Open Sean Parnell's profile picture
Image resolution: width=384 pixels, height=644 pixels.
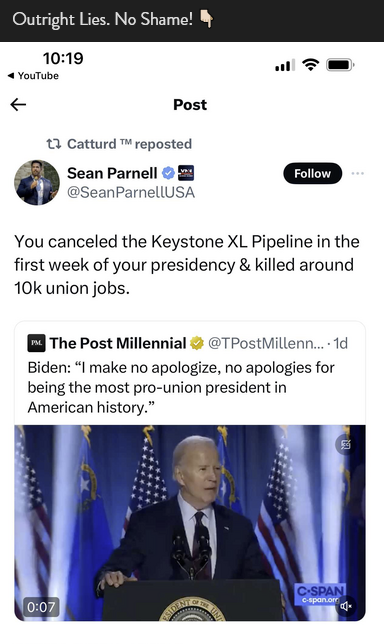[37, 182]
